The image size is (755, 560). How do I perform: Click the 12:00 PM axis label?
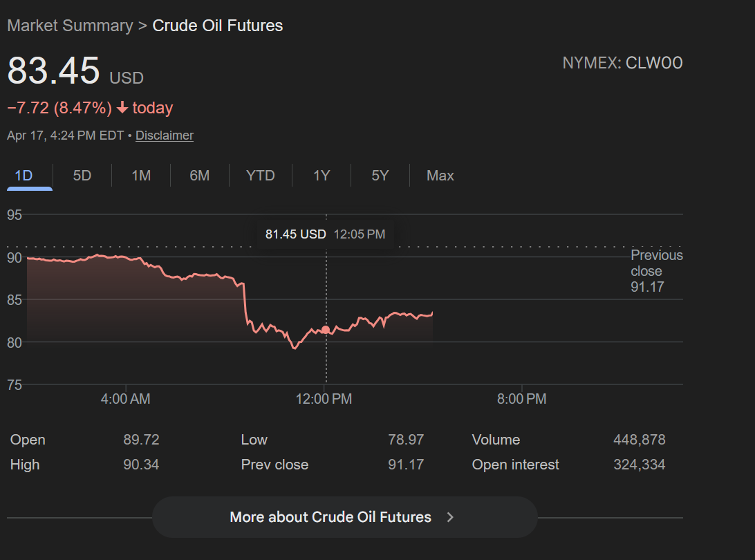pyautogui.click(x=324, y=399)
